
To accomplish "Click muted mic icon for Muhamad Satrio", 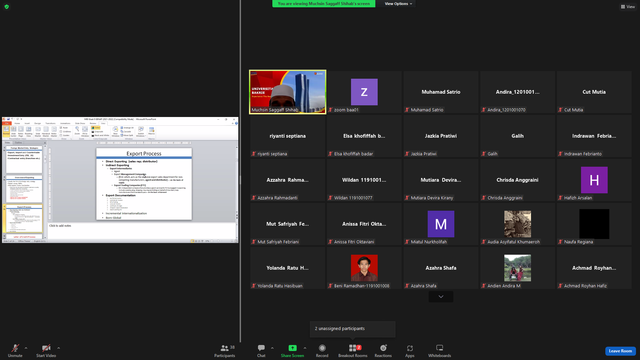I will point(407,110).
